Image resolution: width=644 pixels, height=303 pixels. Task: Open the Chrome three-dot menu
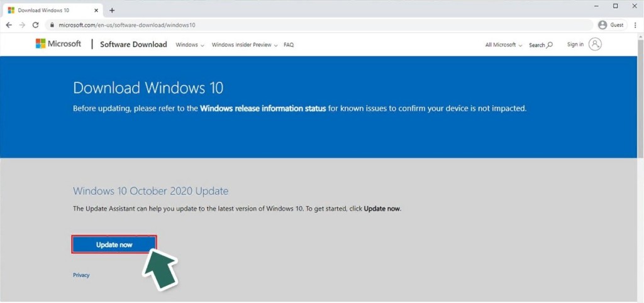[x=635, y=25]
